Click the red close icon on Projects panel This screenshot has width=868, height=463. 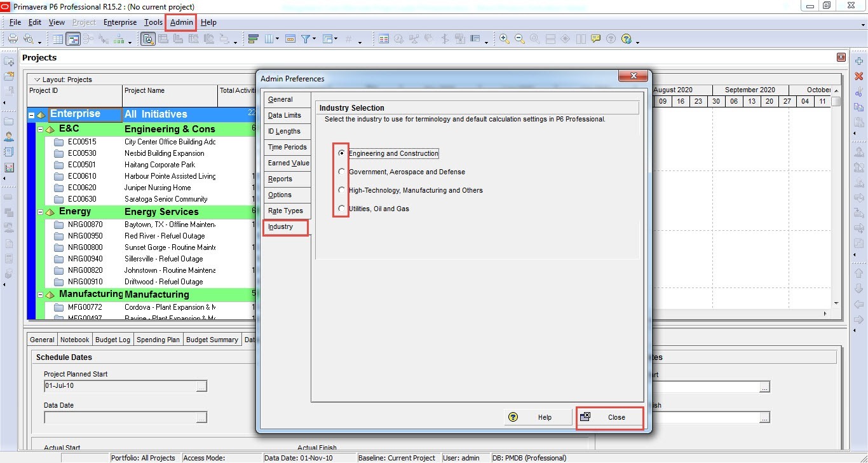[x=841, y=57]
